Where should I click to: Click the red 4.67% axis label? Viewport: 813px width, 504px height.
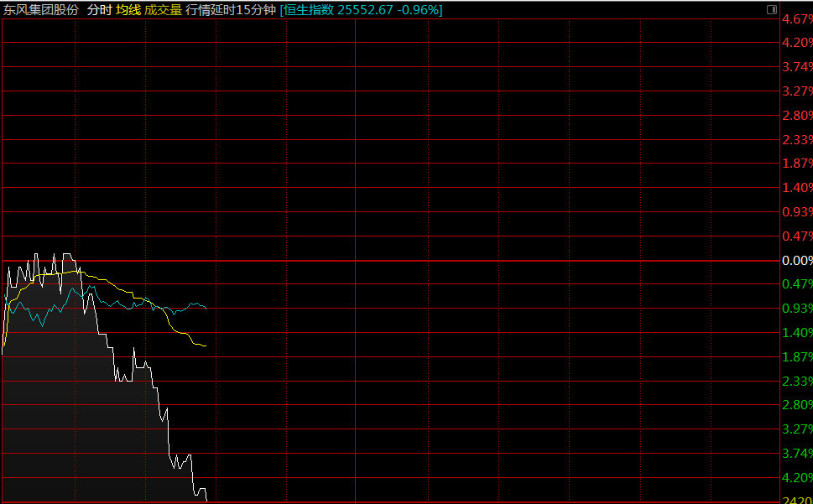796,19
